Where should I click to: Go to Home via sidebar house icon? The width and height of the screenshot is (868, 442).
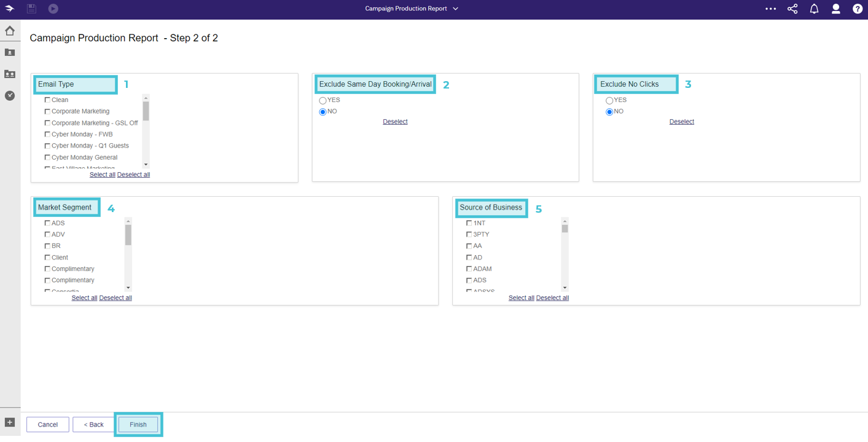click(x=10, y=31)
